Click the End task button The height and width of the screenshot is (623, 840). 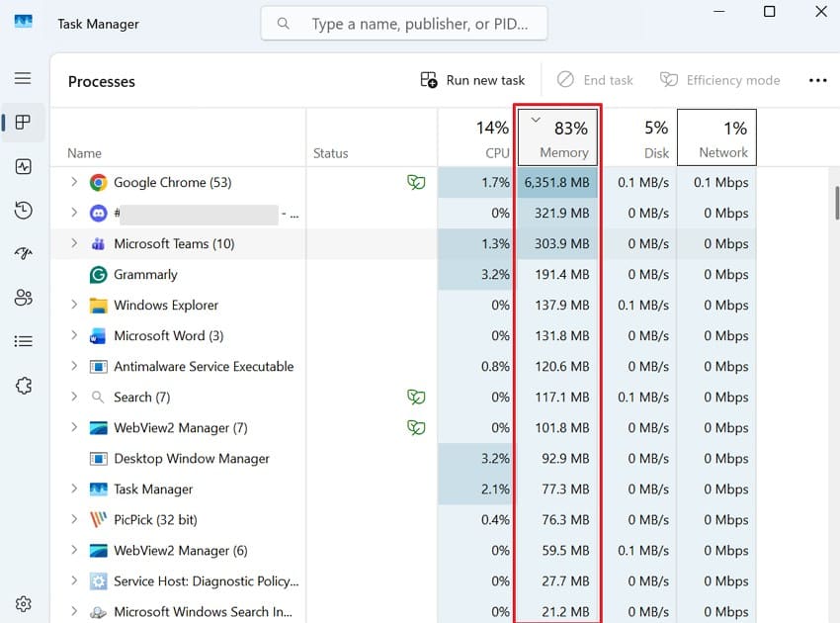tap(595, 80)
